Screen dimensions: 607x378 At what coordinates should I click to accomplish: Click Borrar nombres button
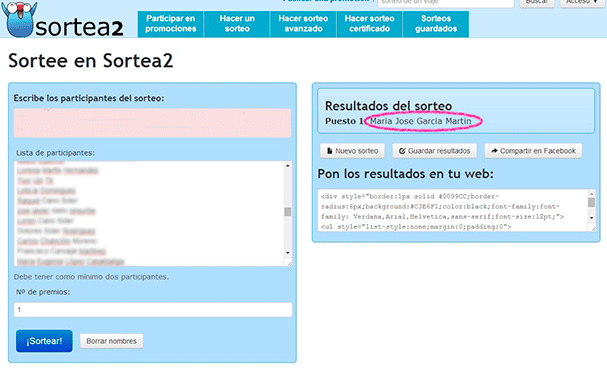pos(111,341)
